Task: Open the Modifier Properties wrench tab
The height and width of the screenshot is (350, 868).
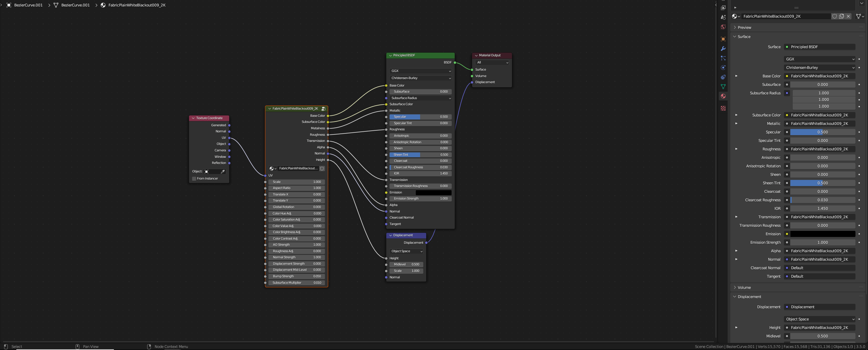Action: (723, 48)
